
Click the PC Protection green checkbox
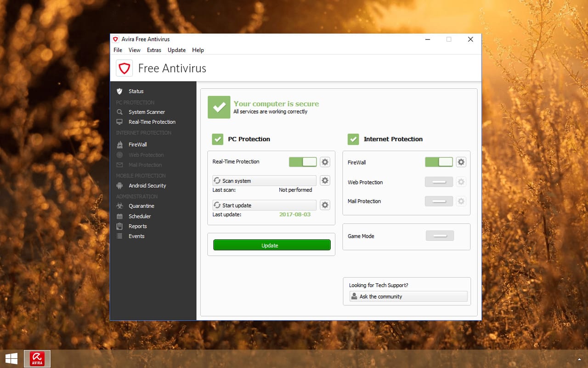pos(217,139)
